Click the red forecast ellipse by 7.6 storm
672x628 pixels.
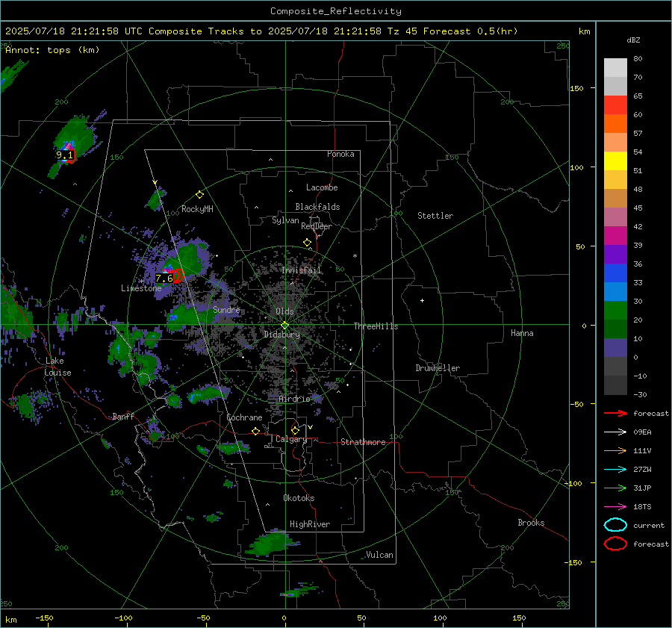tap(178, 276)
